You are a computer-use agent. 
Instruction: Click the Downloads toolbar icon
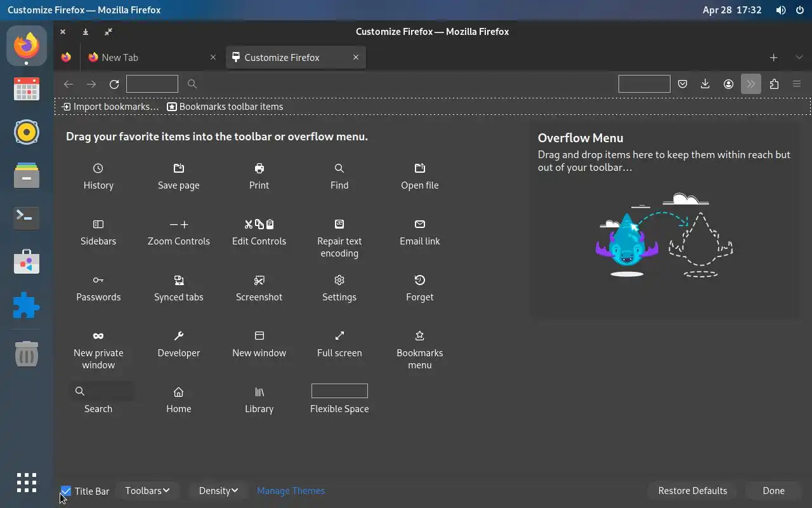pyautogui.click(x=705, y=84)
